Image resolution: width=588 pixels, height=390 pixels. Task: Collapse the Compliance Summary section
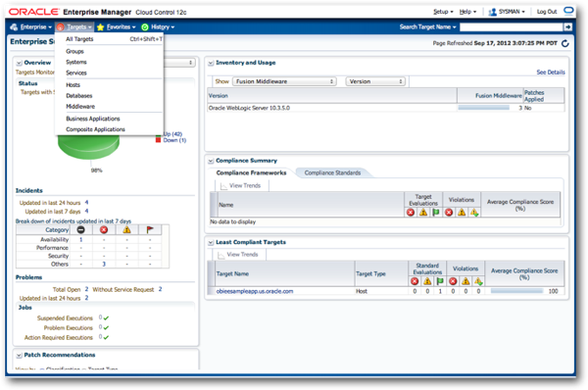pos(211,161)
